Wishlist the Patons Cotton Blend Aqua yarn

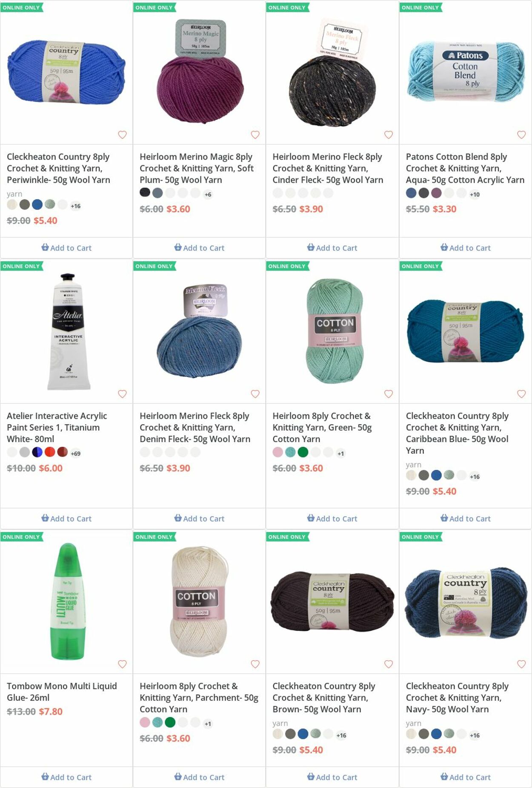click(521, 135)
